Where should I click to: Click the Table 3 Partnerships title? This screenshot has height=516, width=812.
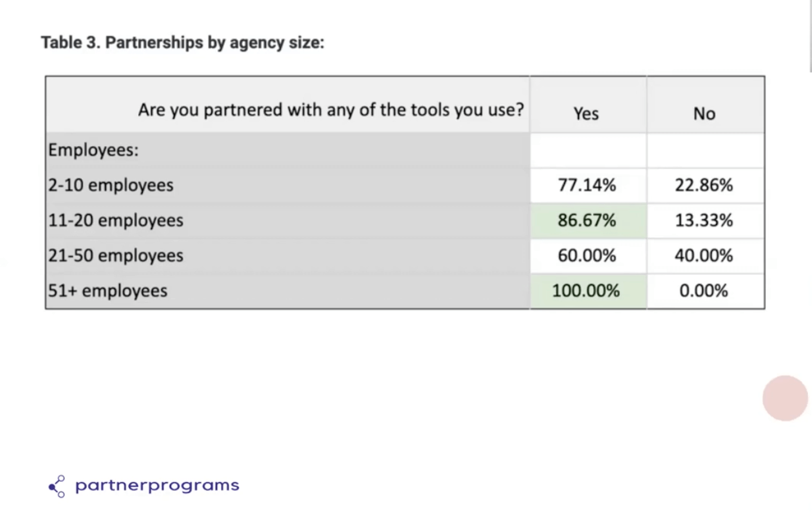[x=183, y=43]
